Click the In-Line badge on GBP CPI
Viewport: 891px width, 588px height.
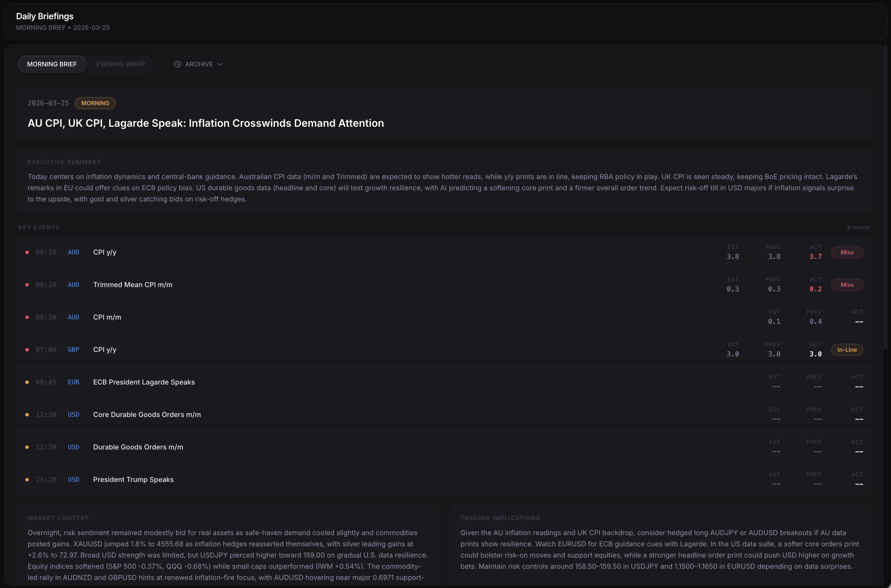tap(847, 349)
